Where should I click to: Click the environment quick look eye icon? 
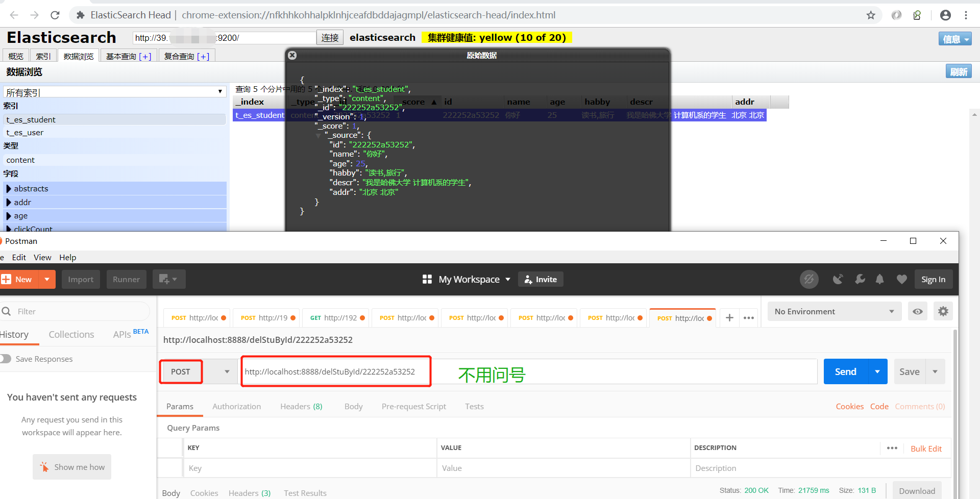click(918, 311)
